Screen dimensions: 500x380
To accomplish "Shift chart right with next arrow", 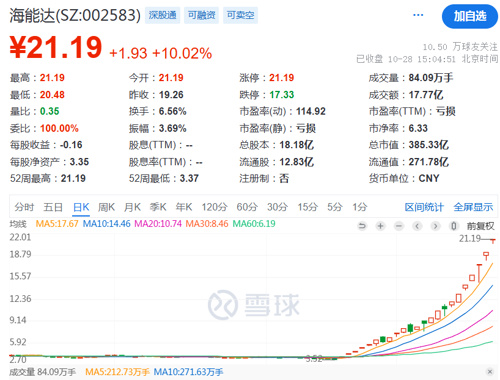I will point(435,226).
